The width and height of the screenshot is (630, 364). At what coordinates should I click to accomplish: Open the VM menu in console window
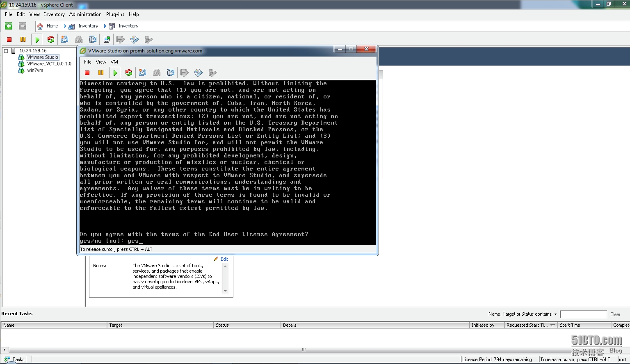[x=114, y=62]
